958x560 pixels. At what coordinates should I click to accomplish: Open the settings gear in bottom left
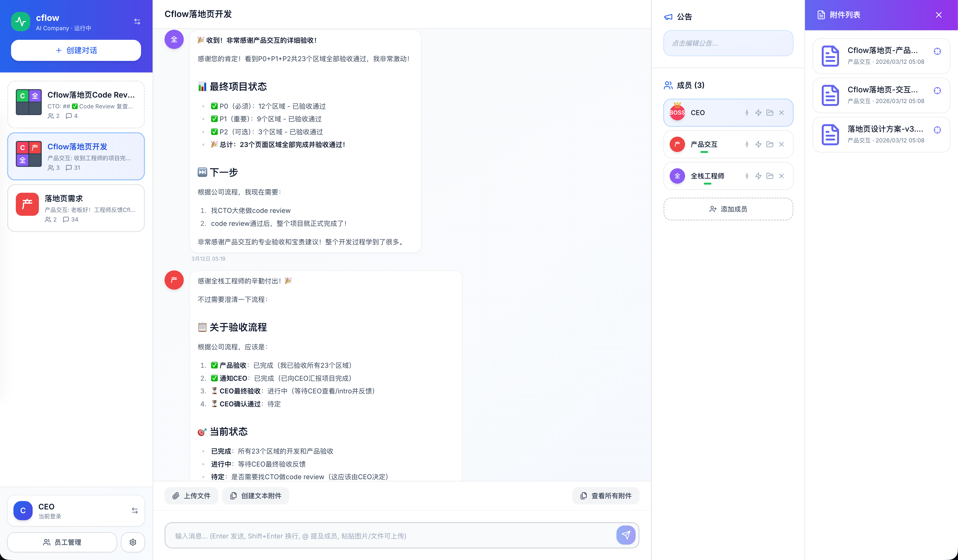(x=133, y=542)
